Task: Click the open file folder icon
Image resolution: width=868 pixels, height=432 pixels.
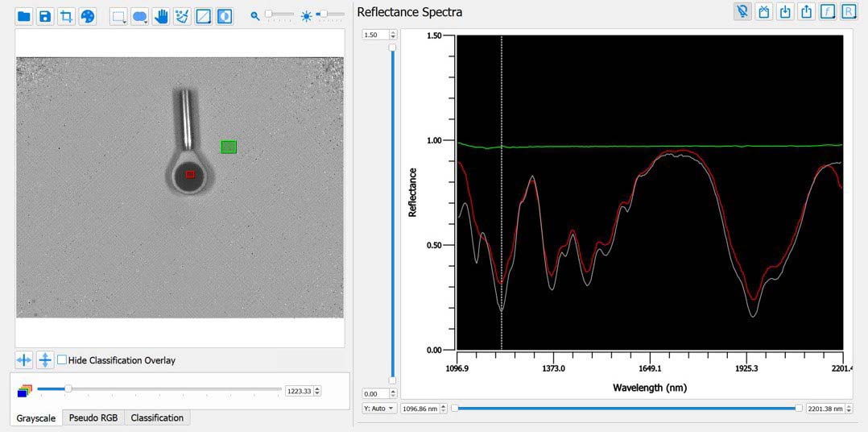Action: 24,16
